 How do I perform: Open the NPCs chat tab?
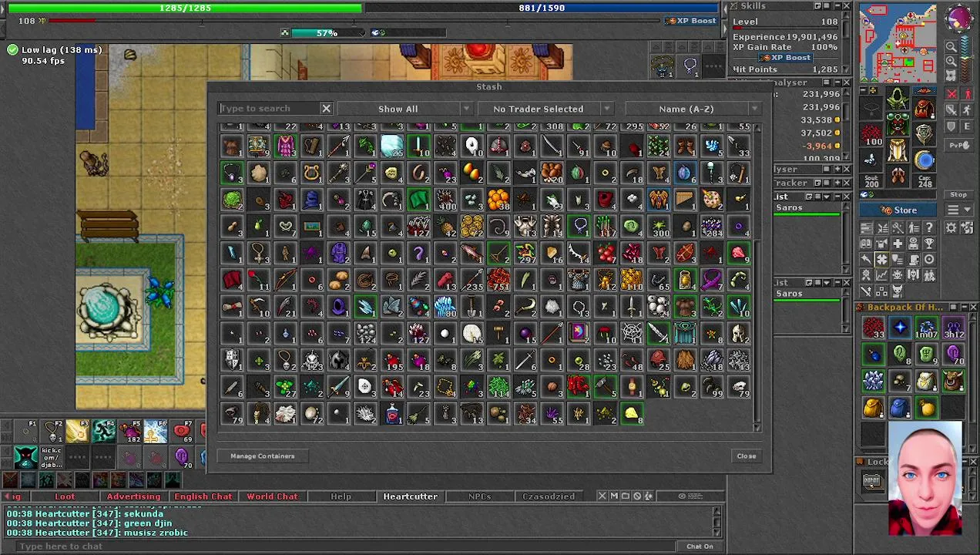(x=479, y=496)
